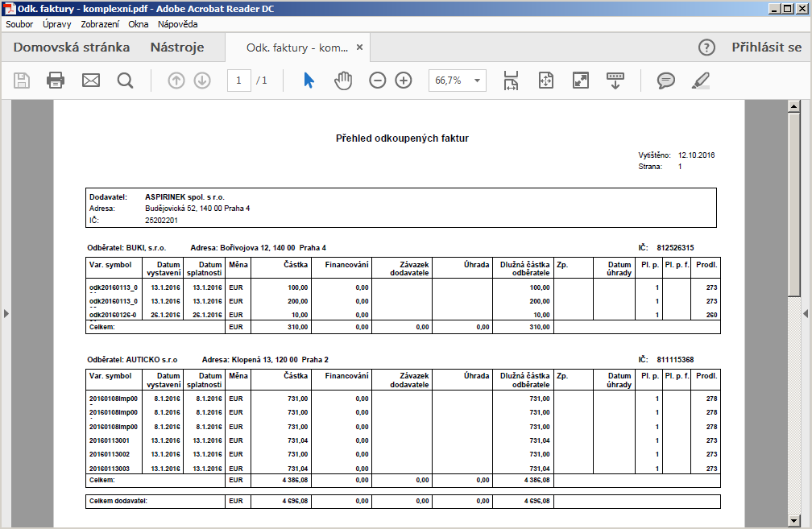Click the supplier IČ value 25202201

coord(161,221)
